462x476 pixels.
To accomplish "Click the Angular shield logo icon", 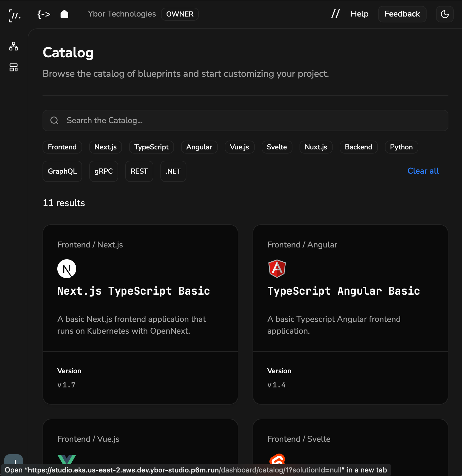I will [277, 269].
